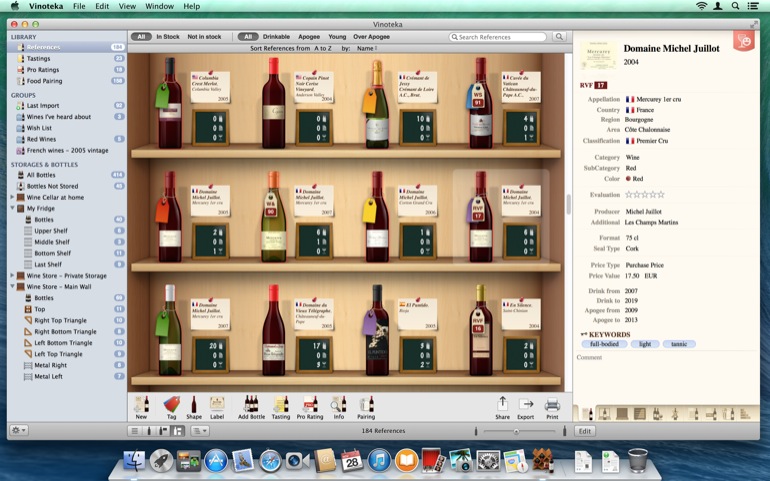The height and width of the screenshot is (481, 770).
Task: Export the references
Action: tap(525, 408)
